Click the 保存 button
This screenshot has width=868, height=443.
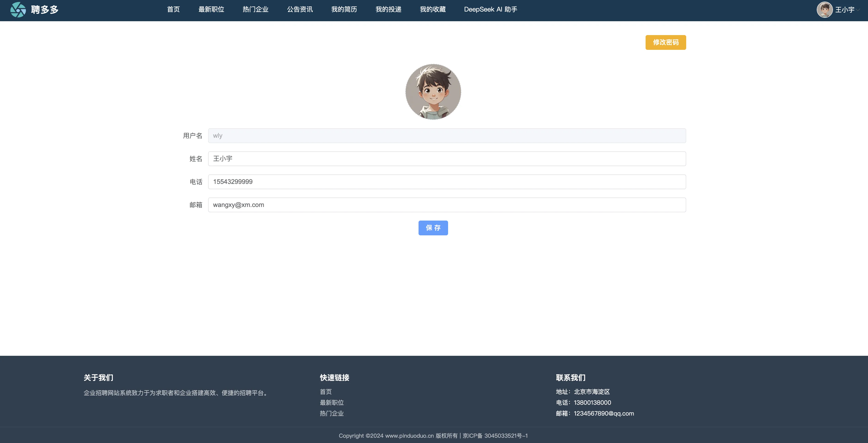pyautogui.click(x=433, y=228)
